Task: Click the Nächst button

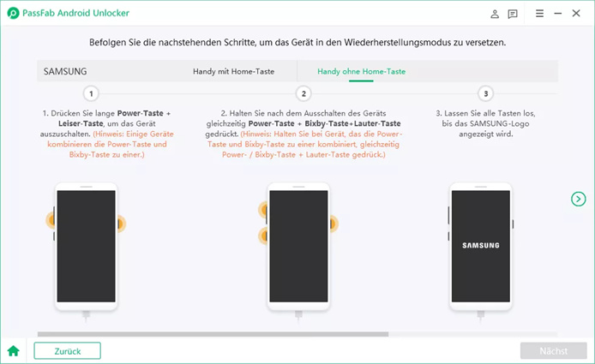Action: click(x=553, y=351)
